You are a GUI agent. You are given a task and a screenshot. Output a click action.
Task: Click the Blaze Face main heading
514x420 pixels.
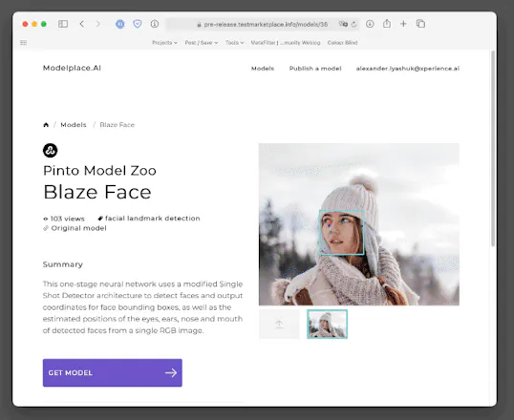click(97, 192)
